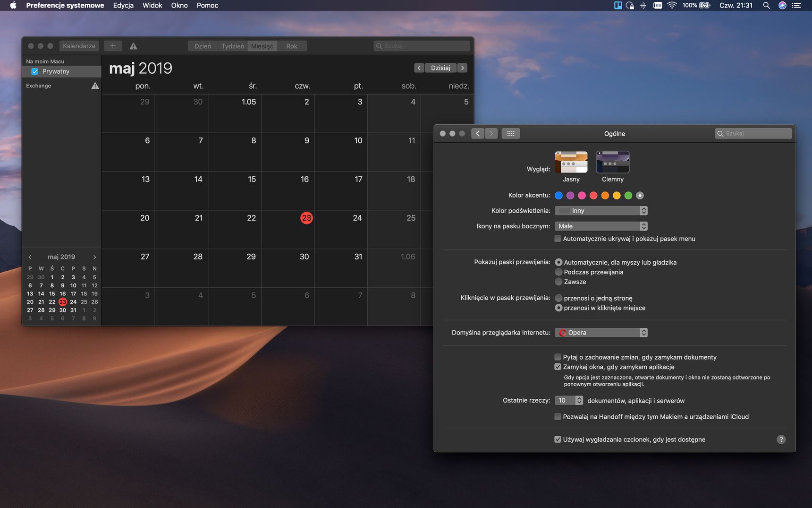
Task: Go back in System Preferences
Action: pyautogui.click(x=478, y=134)
